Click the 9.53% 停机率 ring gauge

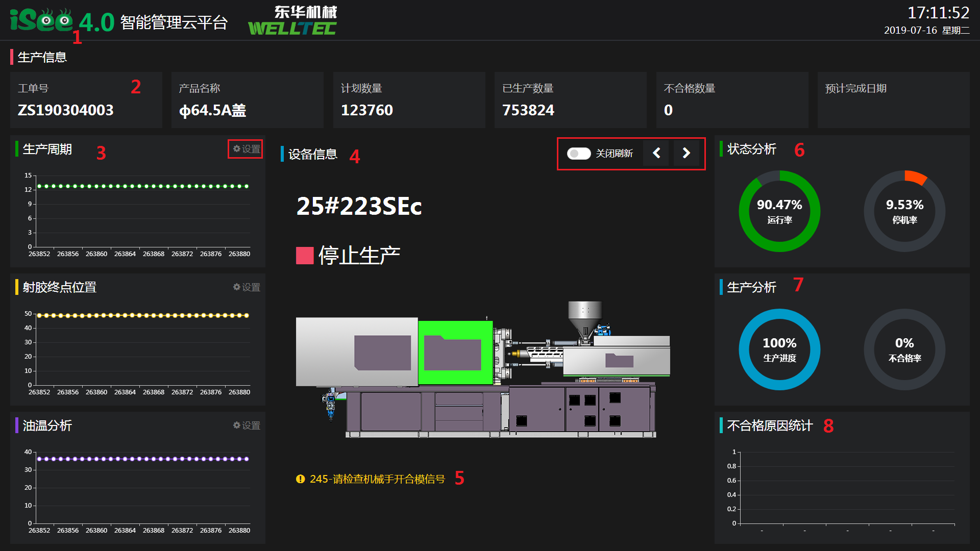pos(904,211)
